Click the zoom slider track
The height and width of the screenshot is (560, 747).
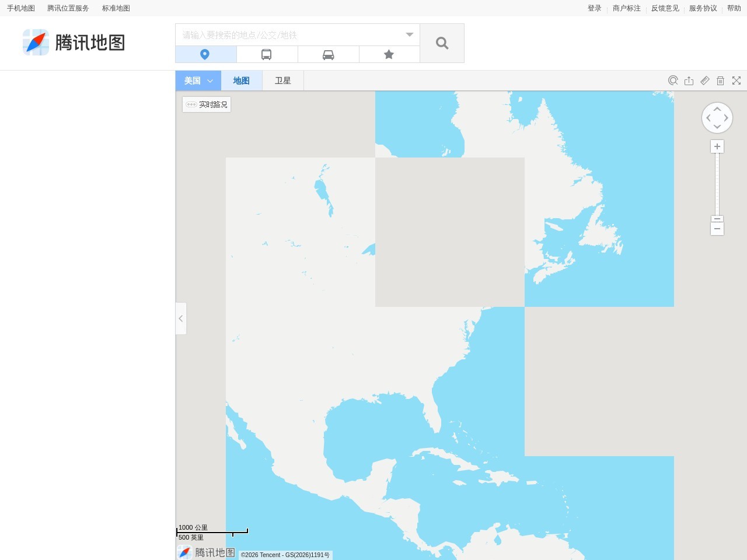pos(717,184)
